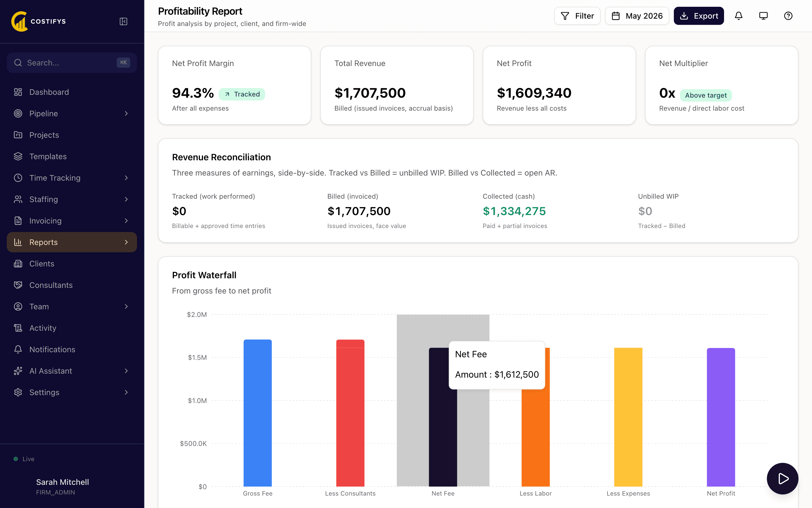Click the funnel icon on Filter button
812x508 pixels.
point(565,16)
